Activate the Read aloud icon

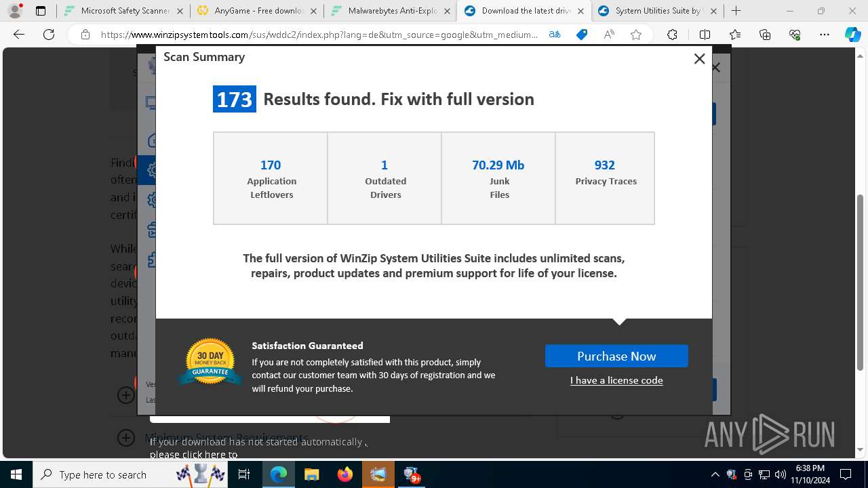coord(609,35)
